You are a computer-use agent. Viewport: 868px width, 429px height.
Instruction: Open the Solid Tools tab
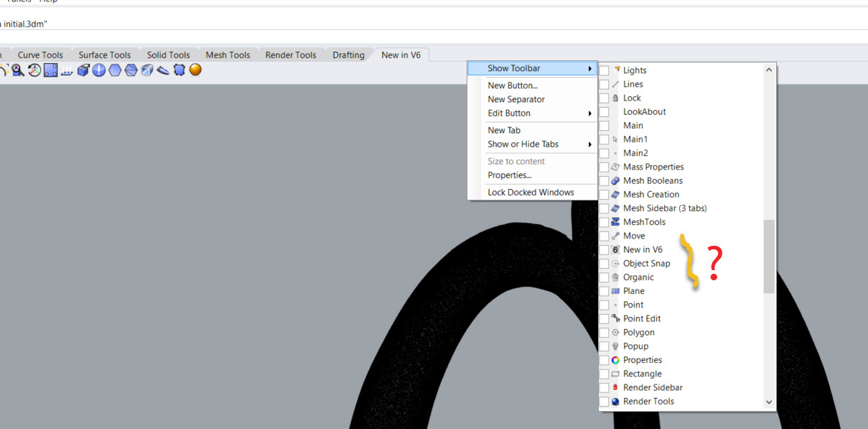coord(169,55)
